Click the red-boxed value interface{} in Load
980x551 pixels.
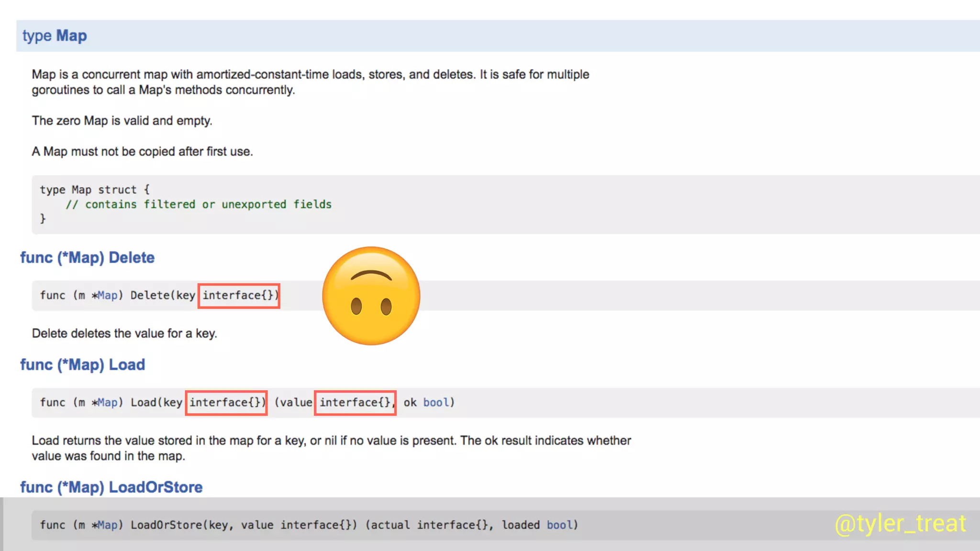(355, 403)
